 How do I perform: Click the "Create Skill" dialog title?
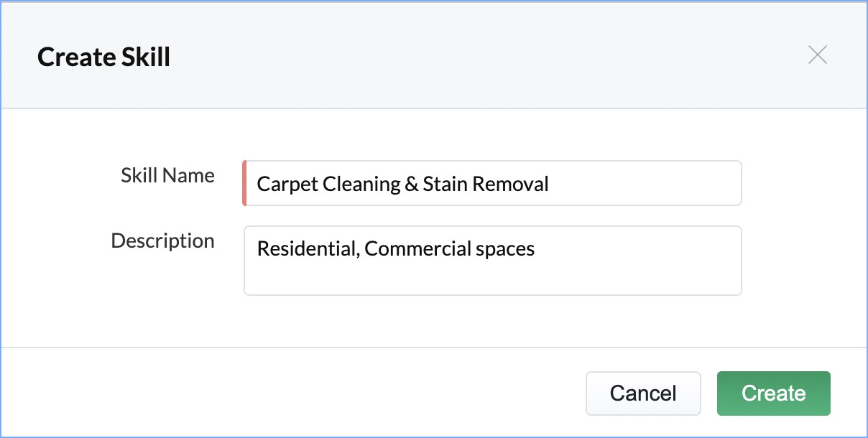click(x=103, y=57)
